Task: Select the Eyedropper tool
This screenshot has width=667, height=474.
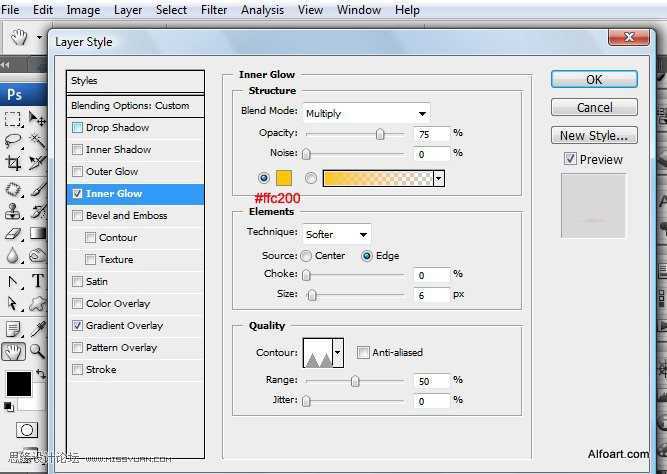Action: click(x=37, y=329)
